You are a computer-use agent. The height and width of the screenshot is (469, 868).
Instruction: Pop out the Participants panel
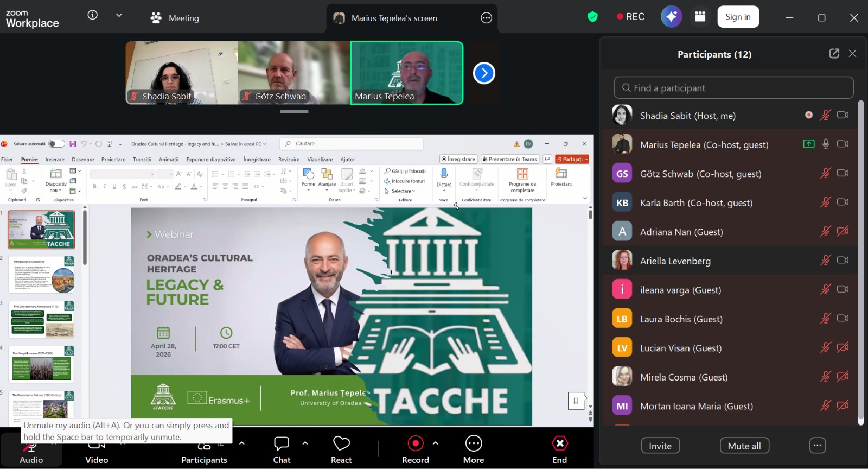(834, 53)
